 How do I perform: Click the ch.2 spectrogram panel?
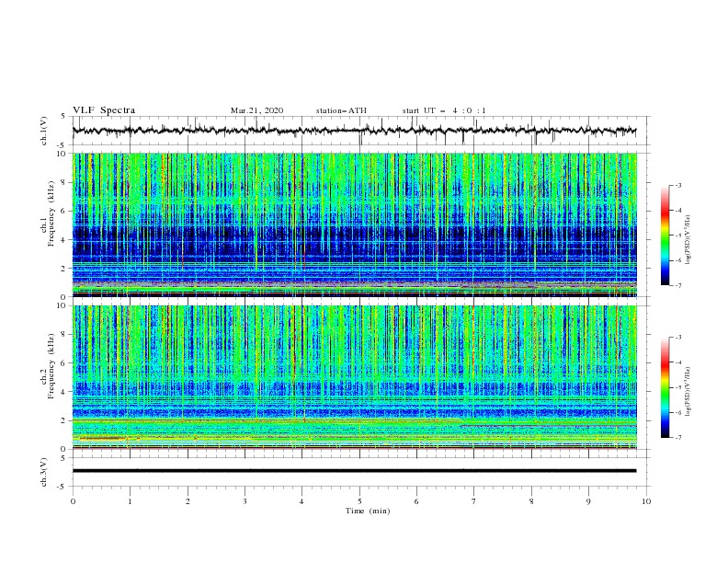[355, 377]
